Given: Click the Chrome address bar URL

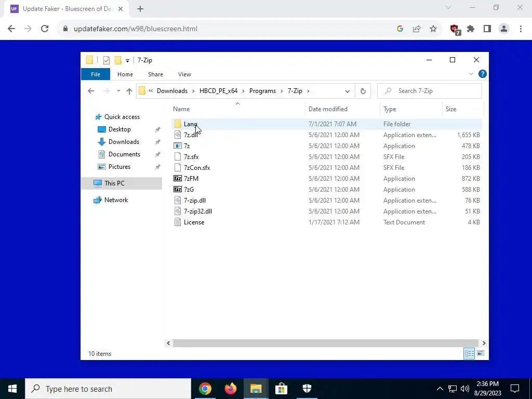Looking at the screenshot, I should click(136, 29).
